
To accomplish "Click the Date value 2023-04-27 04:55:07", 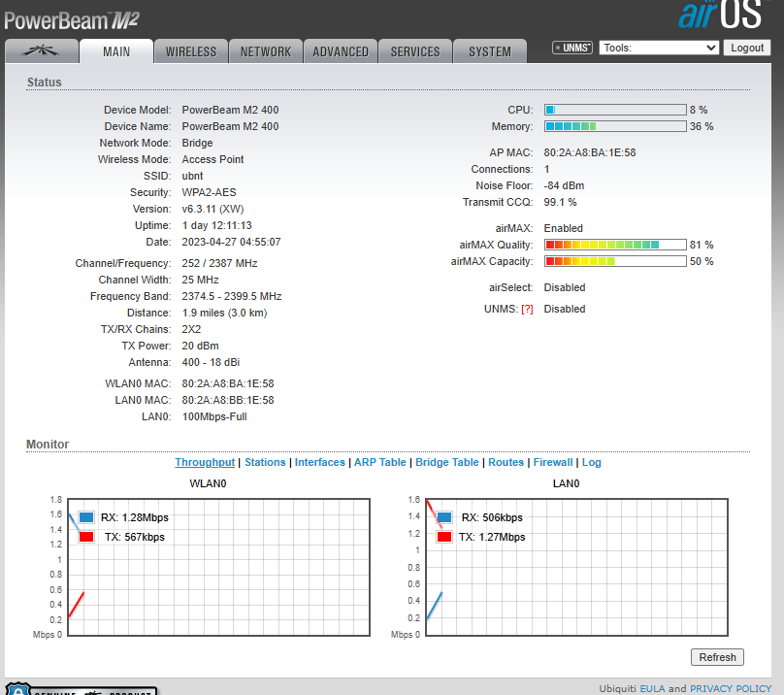I will tap(232, 242).
